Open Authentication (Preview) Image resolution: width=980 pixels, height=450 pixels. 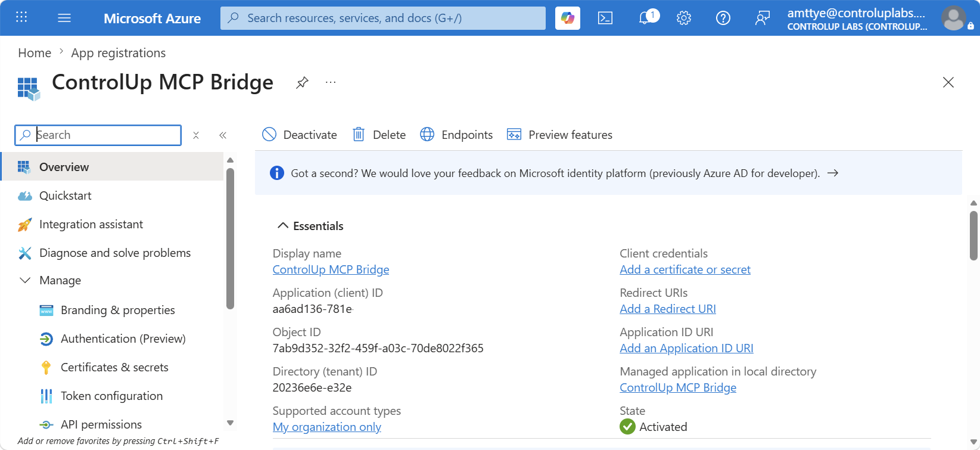coord(112,339)
